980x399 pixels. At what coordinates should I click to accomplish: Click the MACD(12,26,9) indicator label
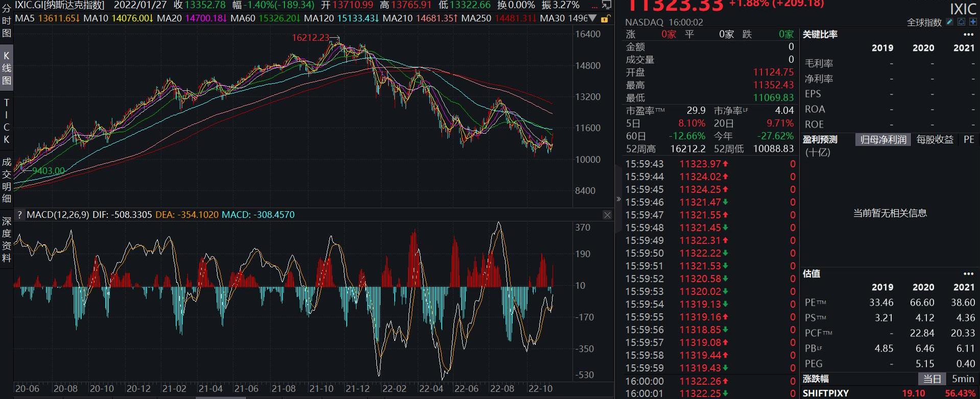coord(58,215)
